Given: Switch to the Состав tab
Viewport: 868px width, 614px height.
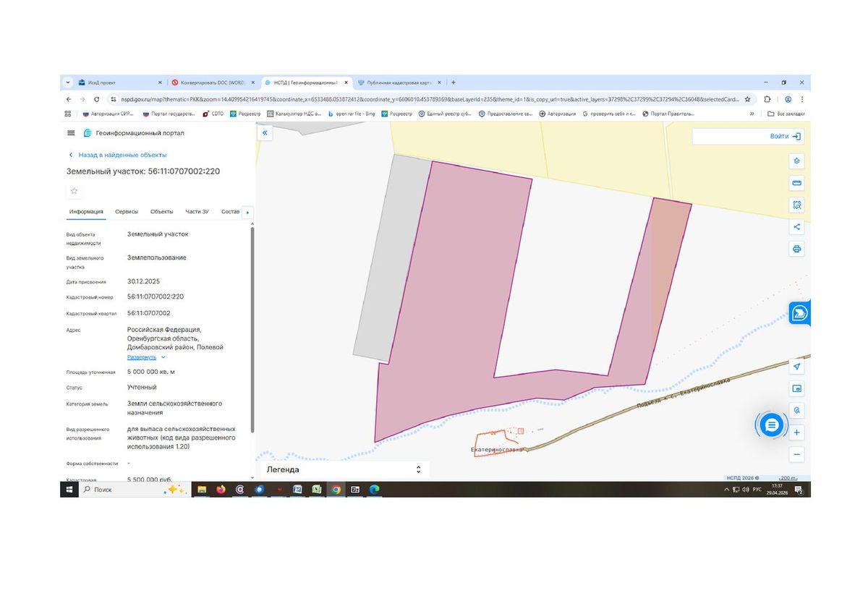Looking at the screenshot, I should point(230,211).
